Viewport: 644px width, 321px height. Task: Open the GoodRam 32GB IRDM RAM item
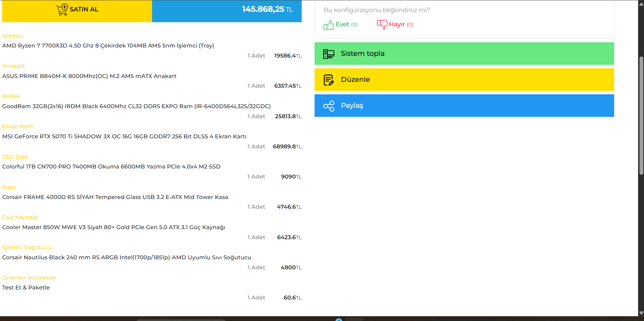click(136, 106)
